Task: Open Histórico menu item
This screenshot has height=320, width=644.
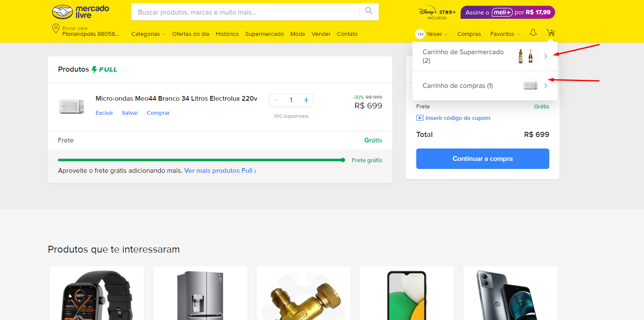Action: pyautogui.click(x=227, y=34)
